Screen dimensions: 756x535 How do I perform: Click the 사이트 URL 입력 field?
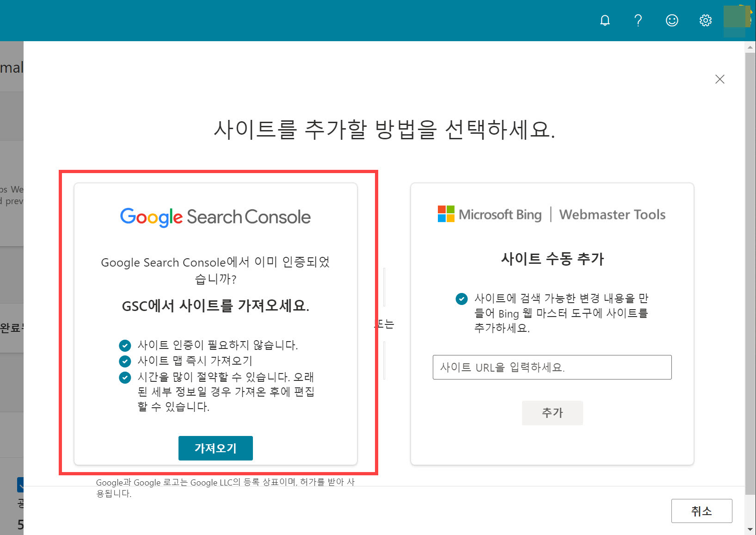point(552,367)
